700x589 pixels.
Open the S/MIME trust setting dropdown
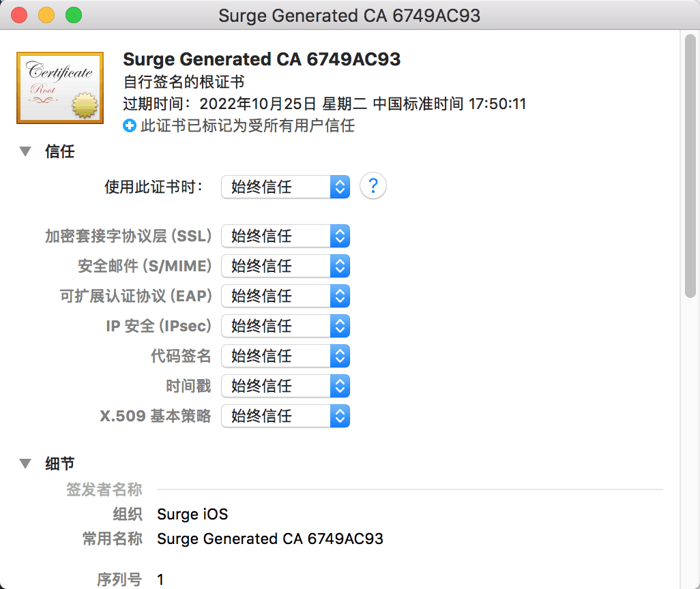pos(285,266)
